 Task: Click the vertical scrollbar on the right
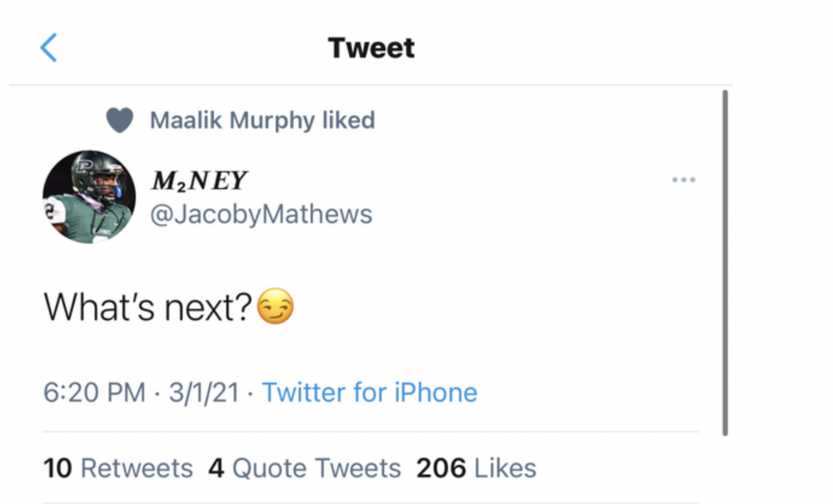tap(726, 262)
